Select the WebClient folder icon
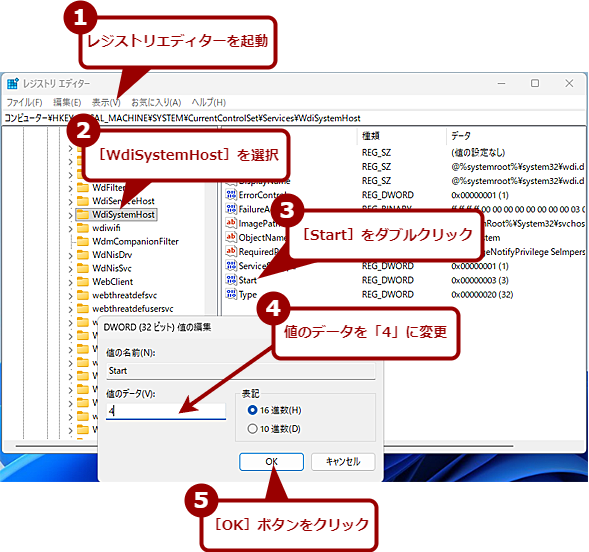The width and height of the screenshot is (589, 552). click(x=83, y=282)
